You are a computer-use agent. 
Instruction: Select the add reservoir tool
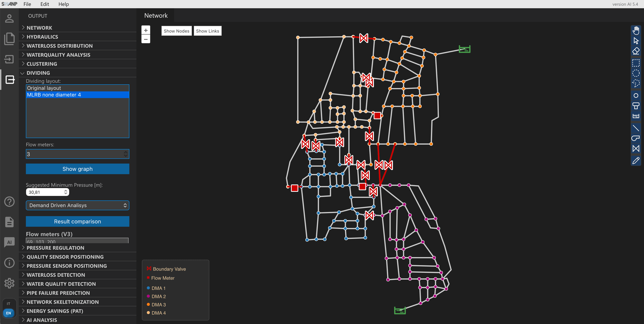pos(636,116)
